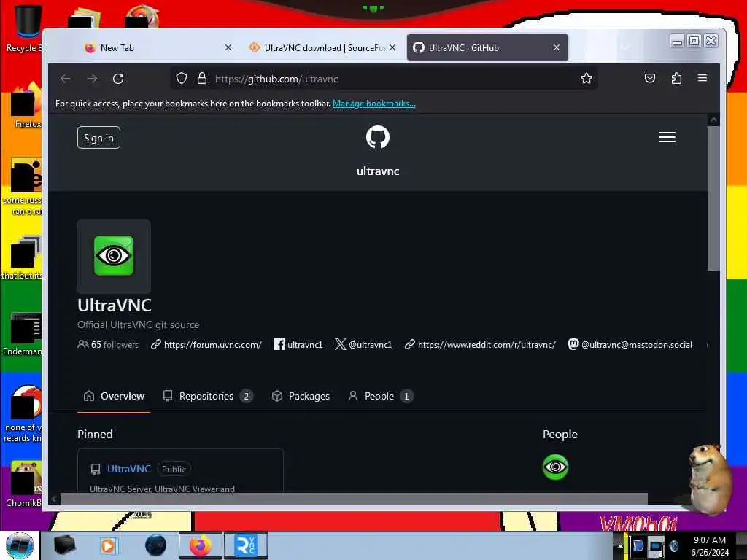Select the Overview tab
747x560 pixels.
[x=114, y=396]
